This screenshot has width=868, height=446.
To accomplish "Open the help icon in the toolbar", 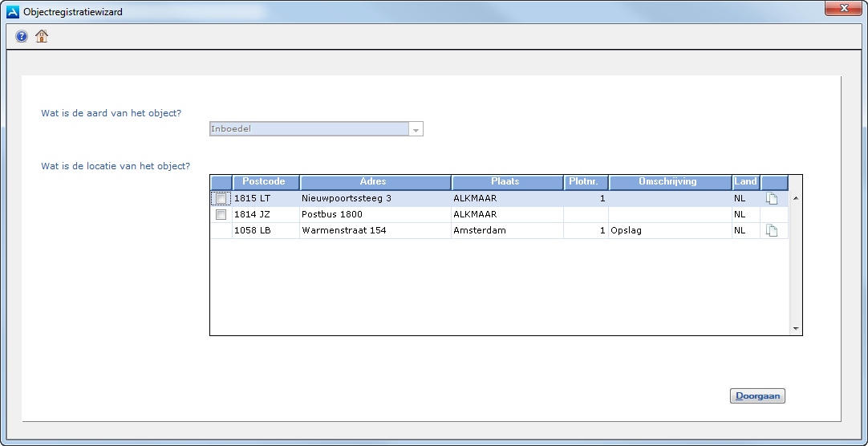I will coord(22,36).
